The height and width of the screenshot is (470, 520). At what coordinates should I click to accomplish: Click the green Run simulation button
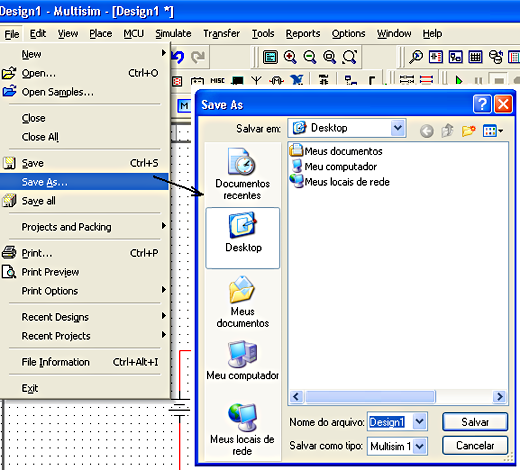pos(459,80)
